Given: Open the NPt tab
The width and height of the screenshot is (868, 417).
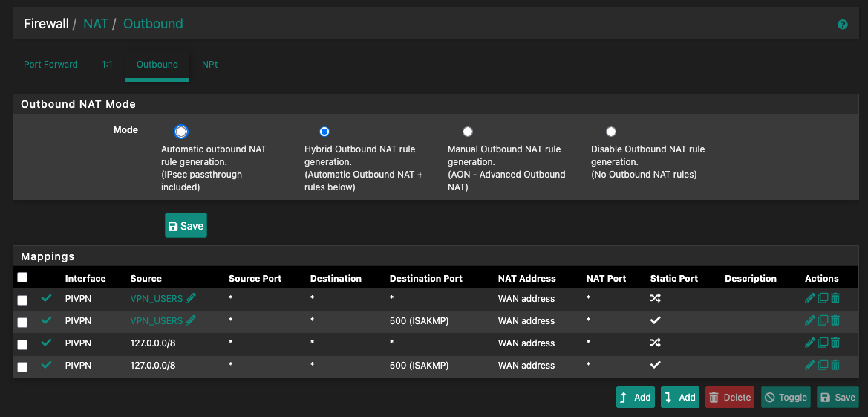Looking at the screenshot, I should [210, 65].
